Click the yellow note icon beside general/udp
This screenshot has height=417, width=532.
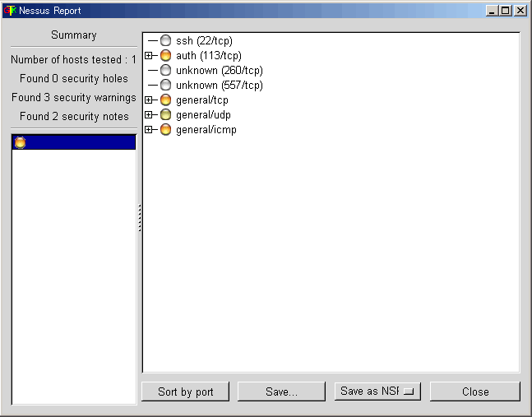pos(165,114)
